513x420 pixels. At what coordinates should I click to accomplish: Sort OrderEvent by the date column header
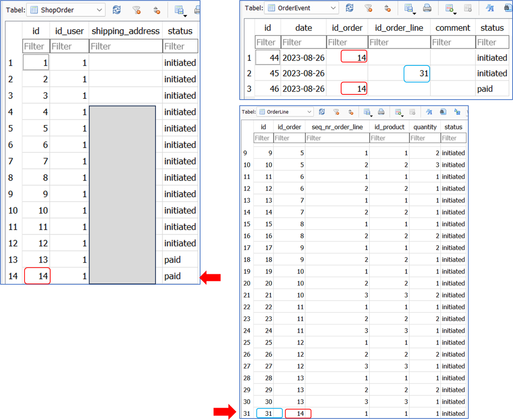[x=304, y=28]
